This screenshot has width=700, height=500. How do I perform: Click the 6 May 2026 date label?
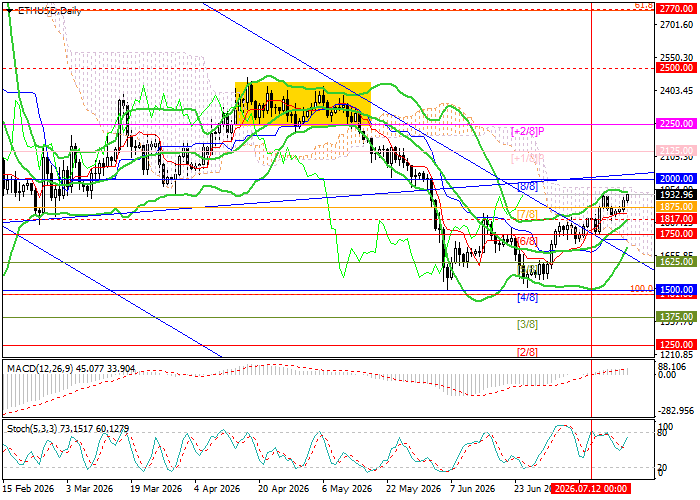tap(348, 488)
